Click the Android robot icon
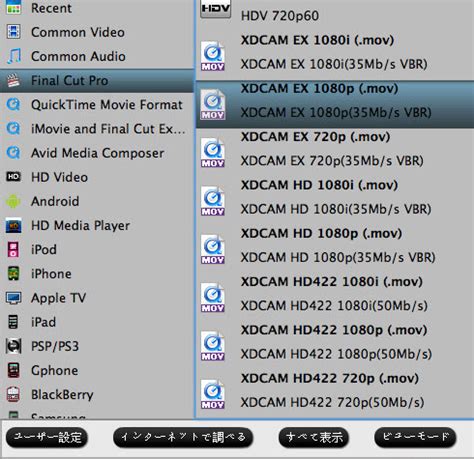The image size is (474, 459). (14, 201)
